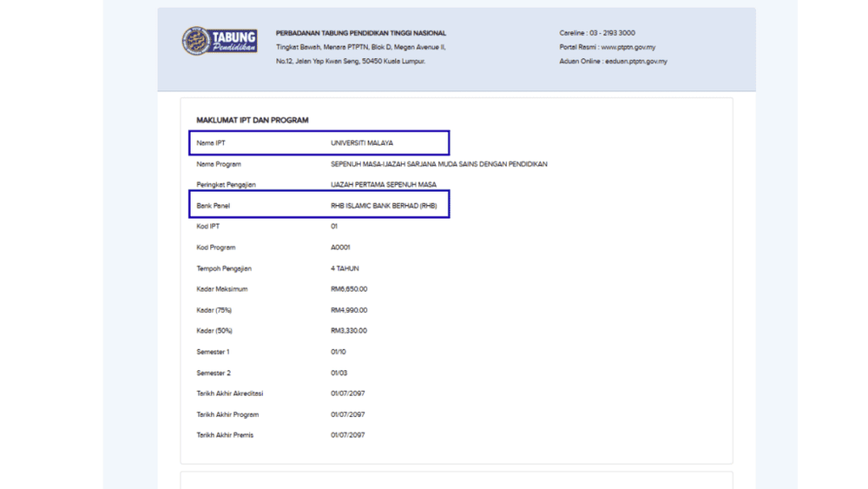Click the Kadar (75%) RM4,990.00 amount

click(349, 310)
